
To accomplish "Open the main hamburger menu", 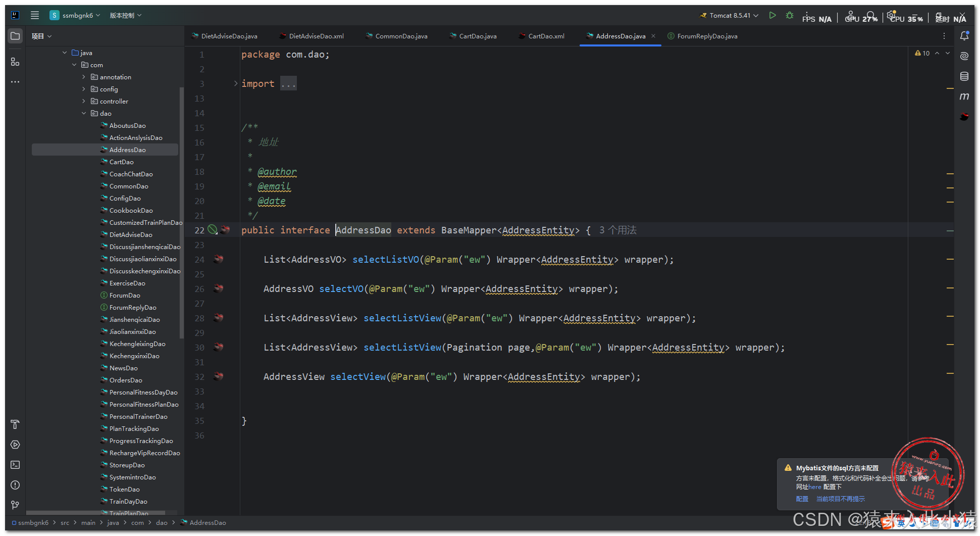I will (35, 15).
